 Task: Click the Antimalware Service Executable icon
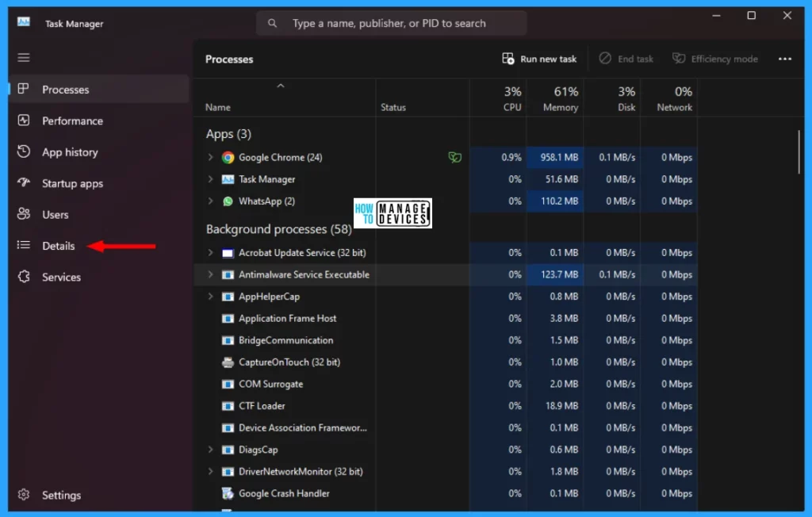click(x=228, y=274)
